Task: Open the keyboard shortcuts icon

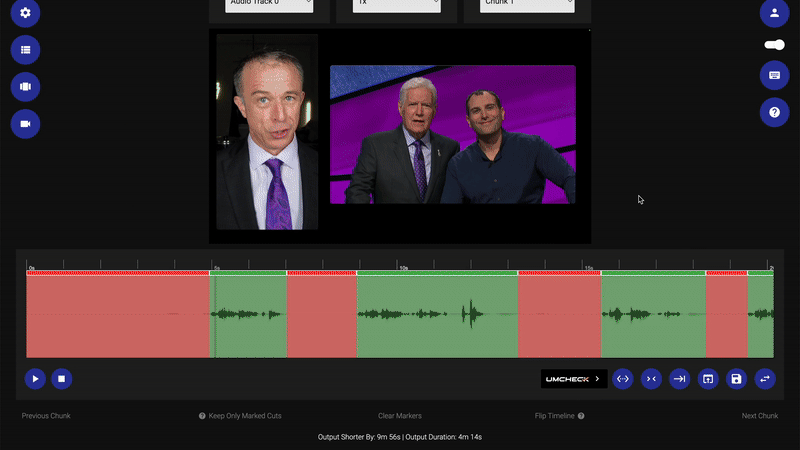Action: 774,75
